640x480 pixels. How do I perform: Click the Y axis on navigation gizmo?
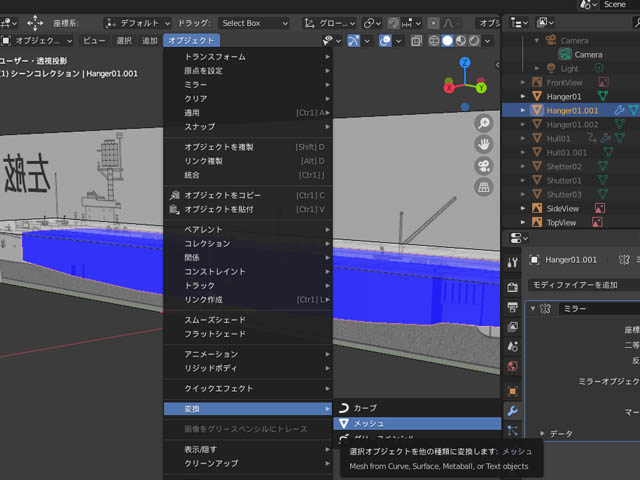point(481,87)
